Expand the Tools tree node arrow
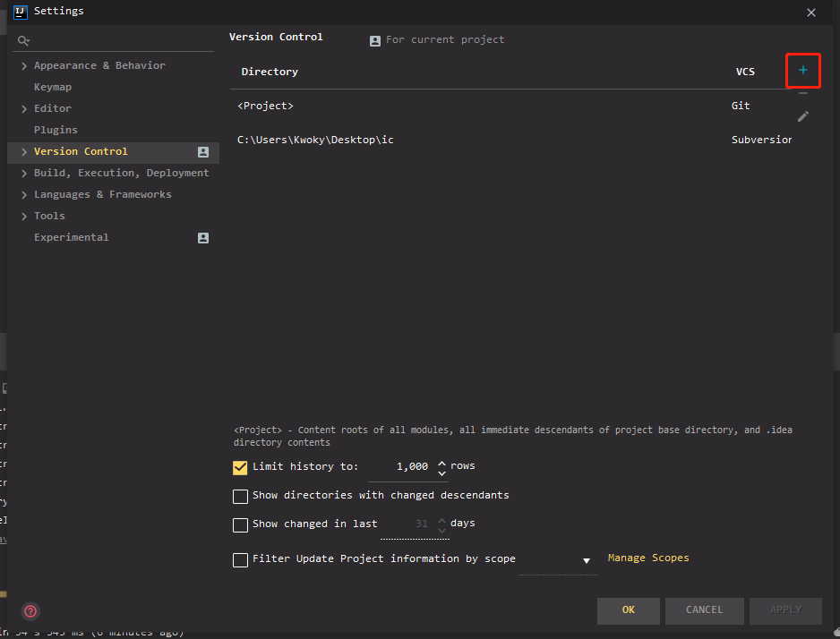Screen dimensions: 840x639 24,217
